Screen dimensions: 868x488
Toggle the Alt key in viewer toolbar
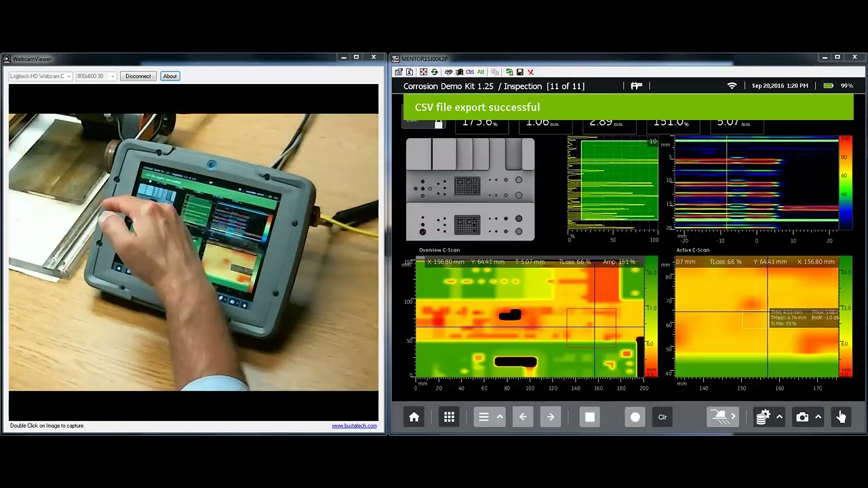[481, 72]
